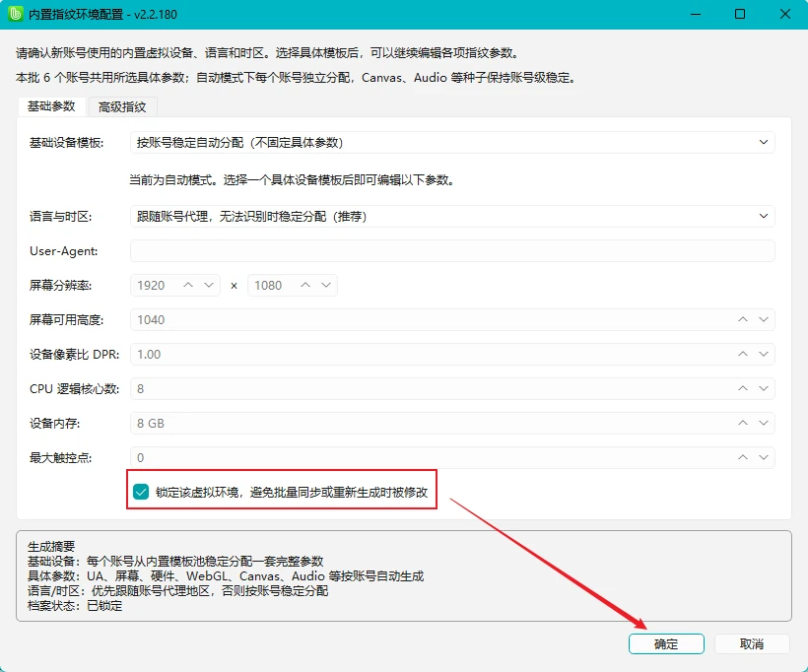Decrease screen width 1920 with down arrow
Image resolution: width=808 pixels, height=672 pixels.
coord(209,285)
